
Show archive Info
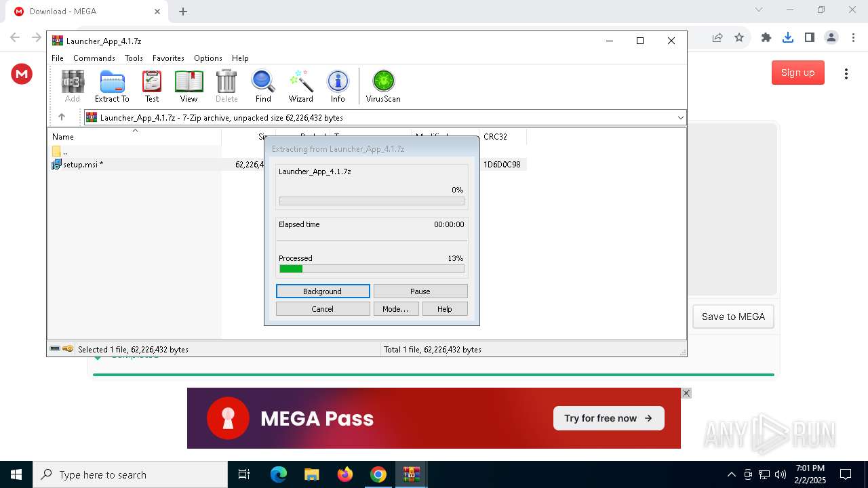pyautogui.click(x=338, y=86)
